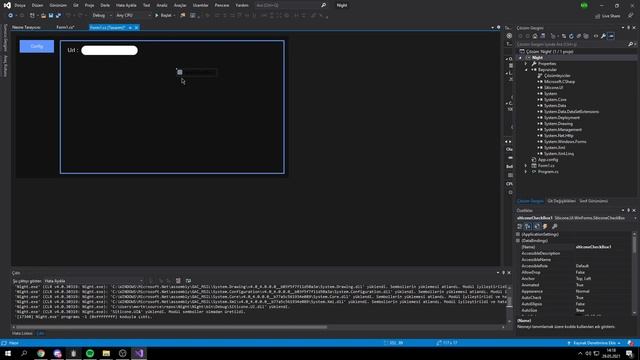Viewport: 640px width, 360px height.
Task: Click the show all files icon in Solution Explorer
Action: coord(586,36)
